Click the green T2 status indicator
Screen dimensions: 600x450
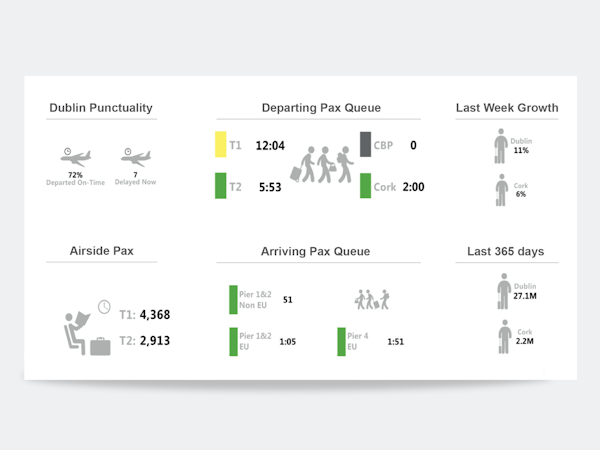pos(220,186)
